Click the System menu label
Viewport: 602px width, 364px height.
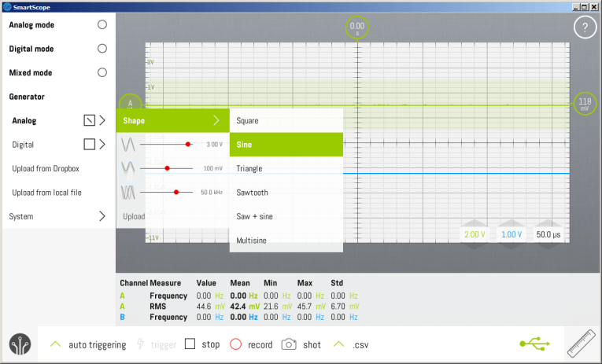click(x=21, y=216)
